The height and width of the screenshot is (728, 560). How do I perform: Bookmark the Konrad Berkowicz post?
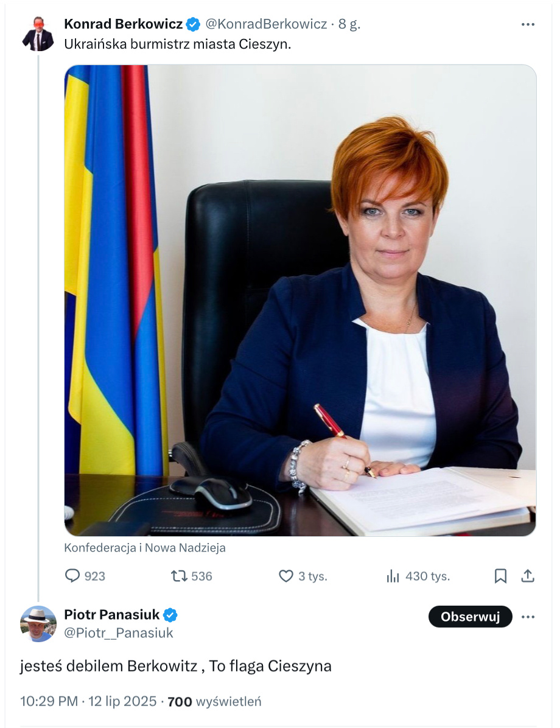(x=500, y=576)
